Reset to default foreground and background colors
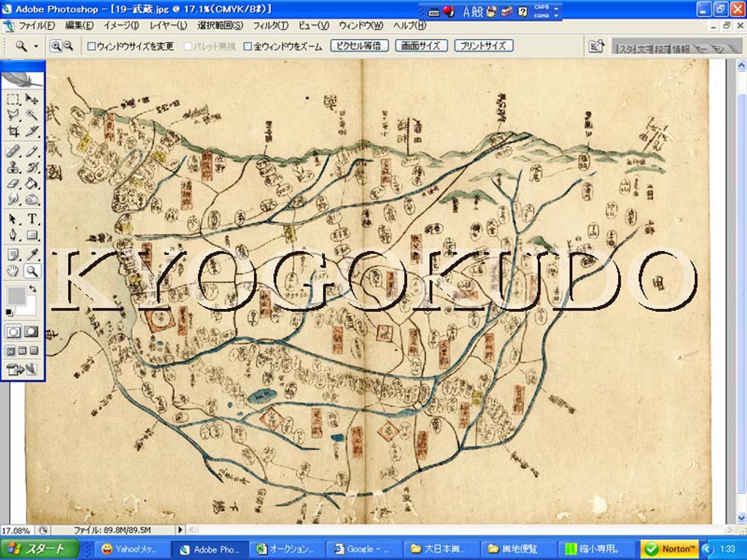Viewport: 747px width, 560px height. (9, 312)
